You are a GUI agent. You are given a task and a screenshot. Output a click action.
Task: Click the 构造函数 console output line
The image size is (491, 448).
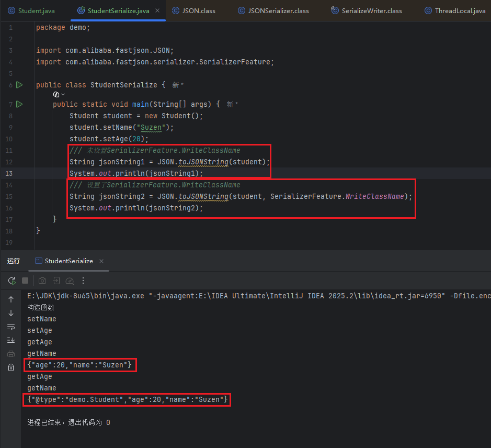click(x=41, y=307)
